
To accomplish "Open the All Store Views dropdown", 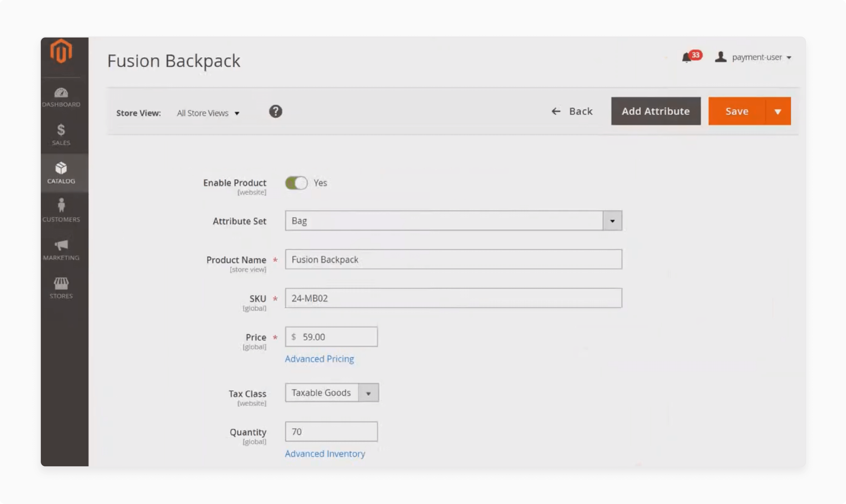I will pyautogui.click(x=208, y=113).
